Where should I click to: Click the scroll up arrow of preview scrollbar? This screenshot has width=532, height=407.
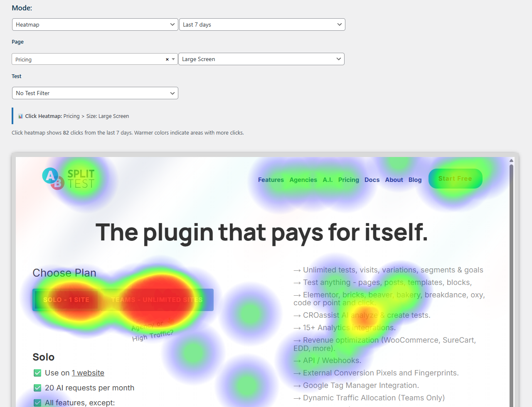coord(511,160)
